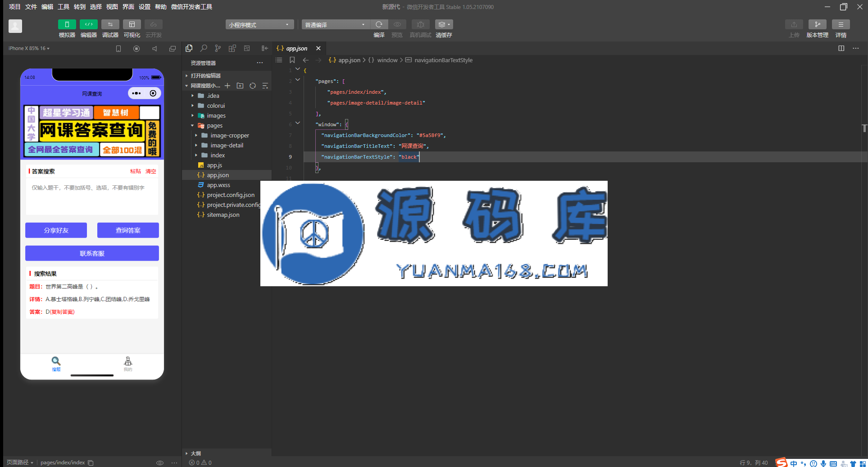Open the 设置 menu

click(x=145, y=7)
